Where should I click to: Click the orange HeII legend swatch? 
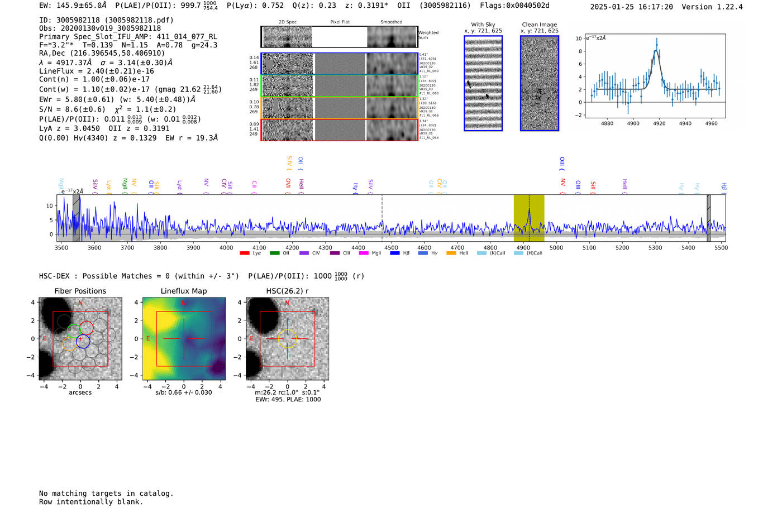point(451,253)
